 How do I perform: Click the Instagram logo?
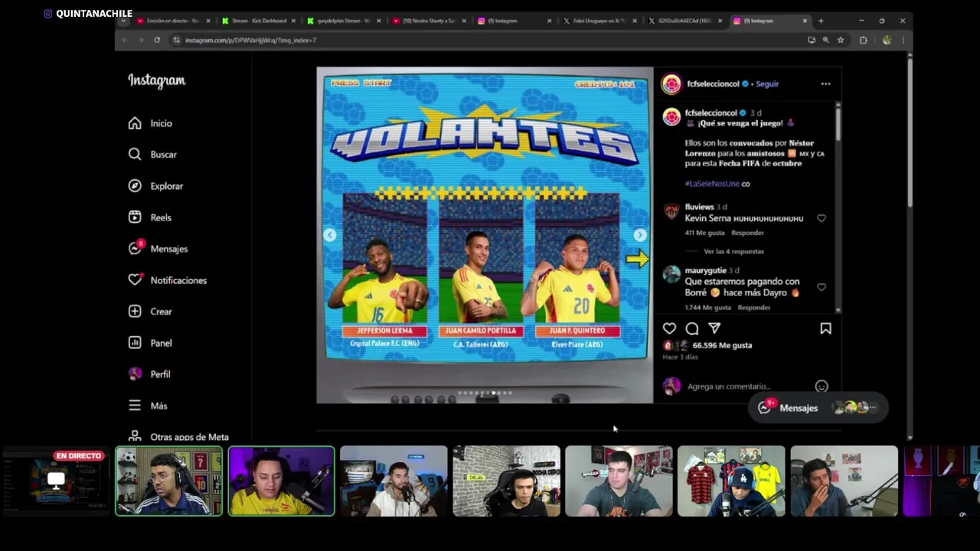(156, 80)
